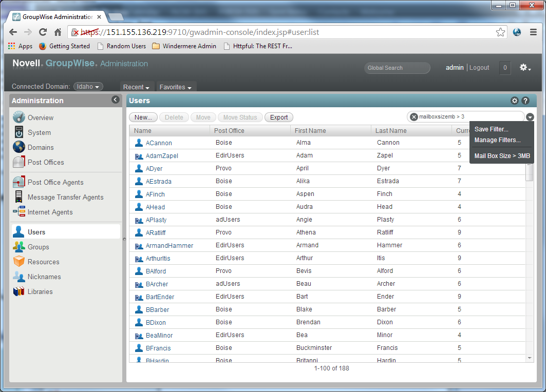Open the new tab button

(x=116, y=17)
